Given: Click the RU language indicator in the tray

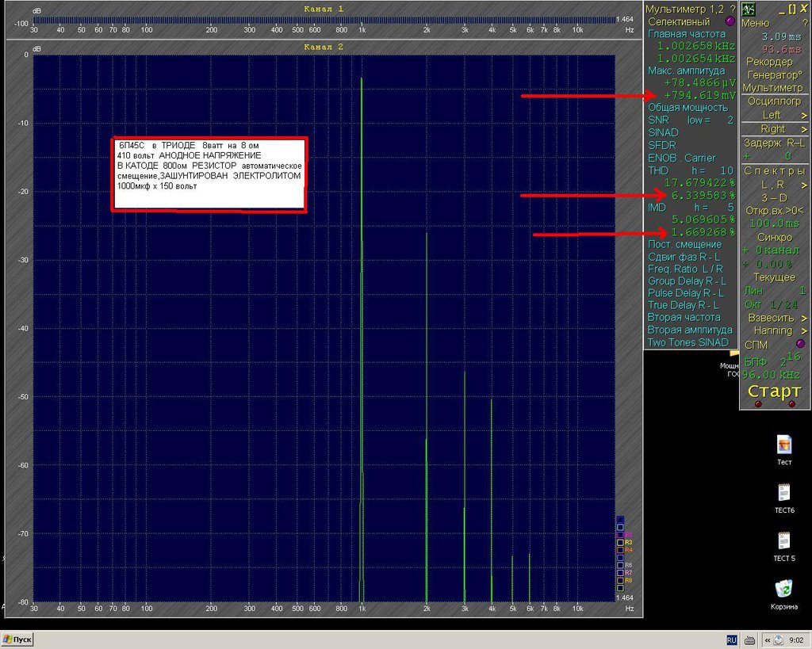Looking at the screenshot, I should pyautogui.click(x=732, y=640).
